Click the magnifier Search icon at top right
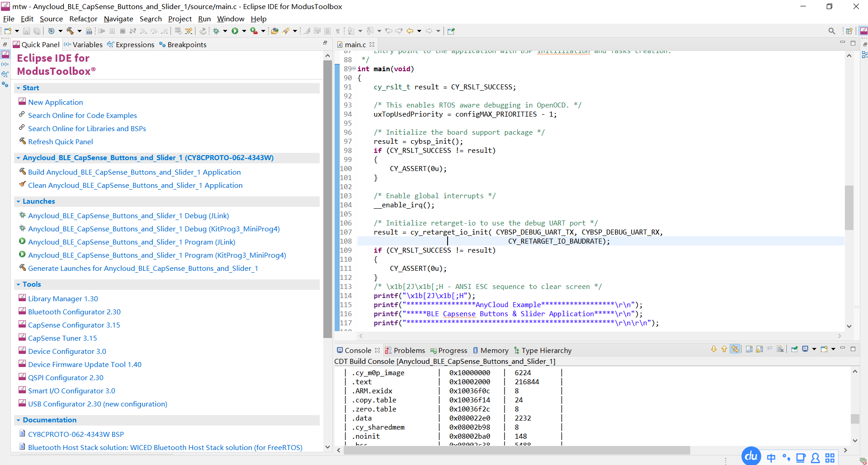Image resolution: width=868 pixels, height=465 pixels. click(x=832, y=31)
